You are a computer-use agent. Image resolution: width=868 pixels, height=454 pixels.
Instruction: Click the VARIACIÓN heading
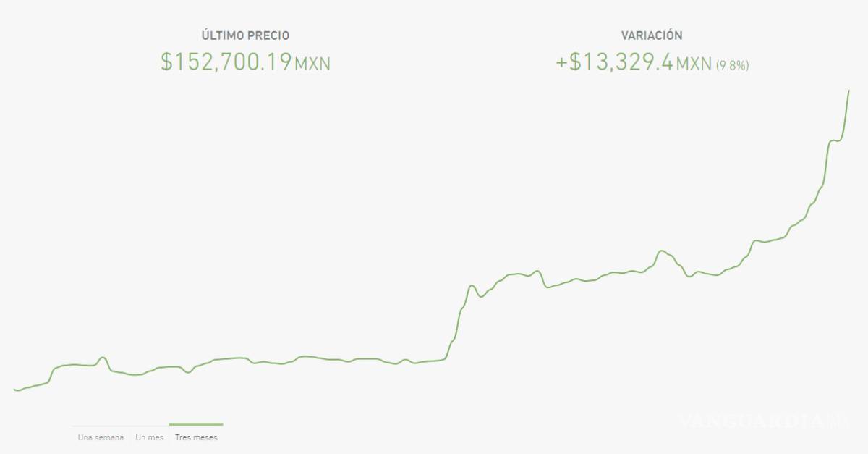click(651, 33)
